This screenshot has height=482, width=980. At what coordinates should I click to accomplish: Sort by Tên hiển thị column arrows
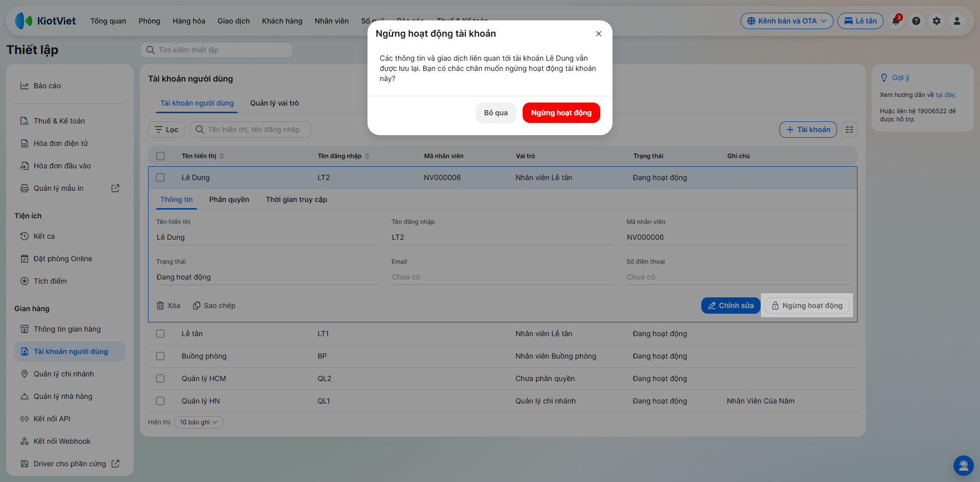coord(222,156)
